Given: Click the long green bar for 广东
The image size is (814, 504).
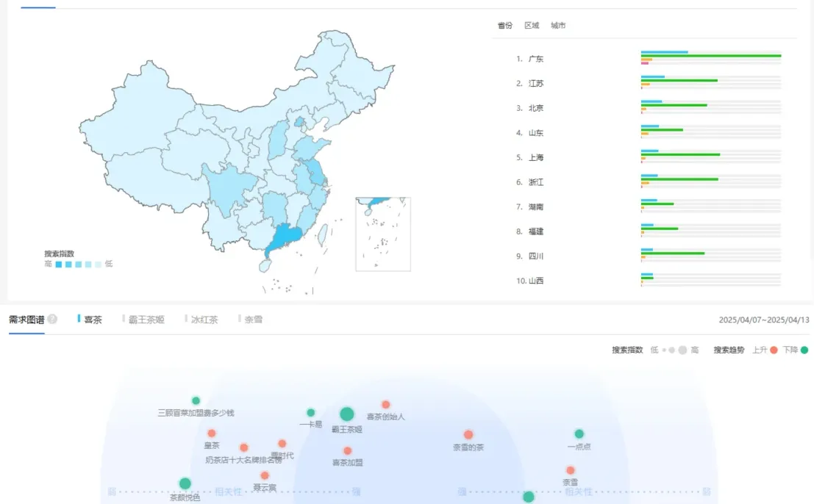Looking at the screenshot, I should (711, 56).
